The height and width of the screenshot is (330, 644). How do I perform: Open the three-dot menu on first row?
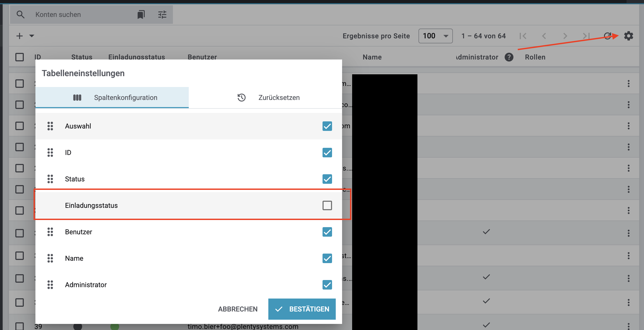[x=628, y=84]
